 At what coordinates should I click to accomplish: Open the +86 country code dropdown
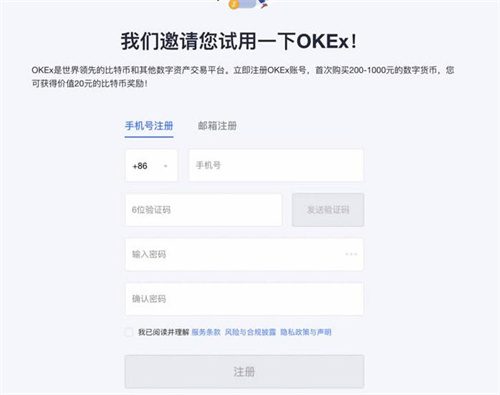tap(151, 166)
